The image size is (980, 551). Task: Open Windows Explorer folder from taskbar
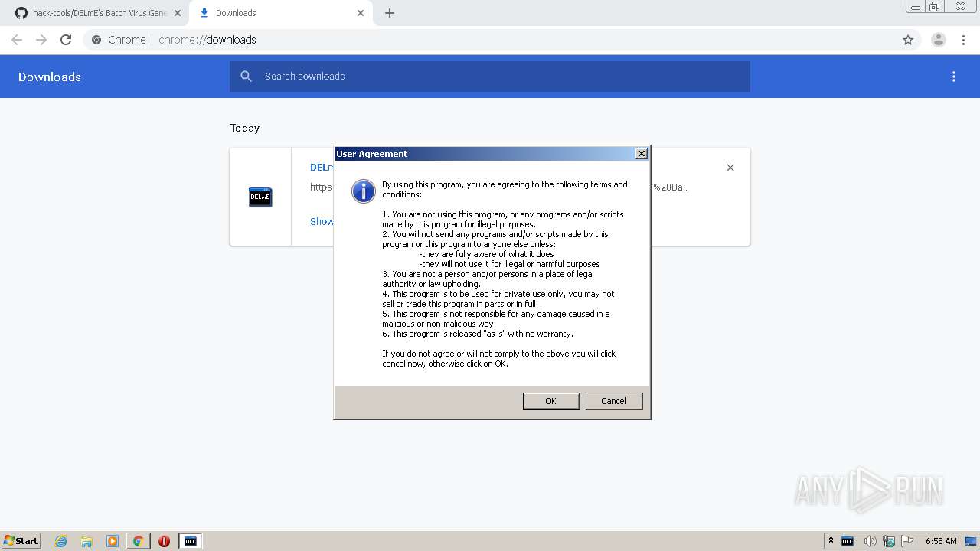(x=87, y=541)
